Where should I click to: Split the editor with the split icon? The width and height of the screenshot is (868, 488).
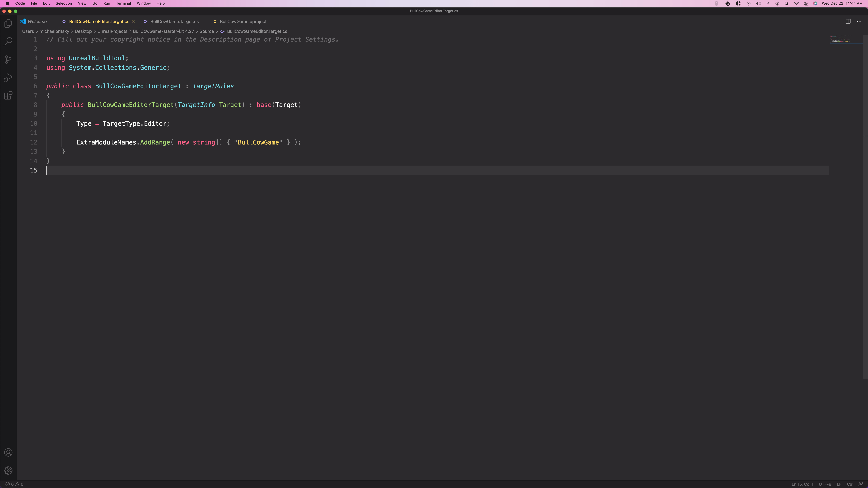848,21
